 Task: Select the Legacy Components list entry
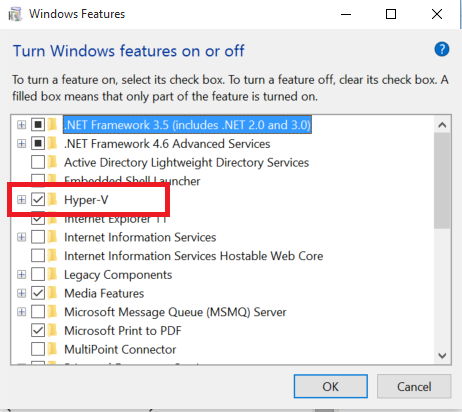[118, 275]
